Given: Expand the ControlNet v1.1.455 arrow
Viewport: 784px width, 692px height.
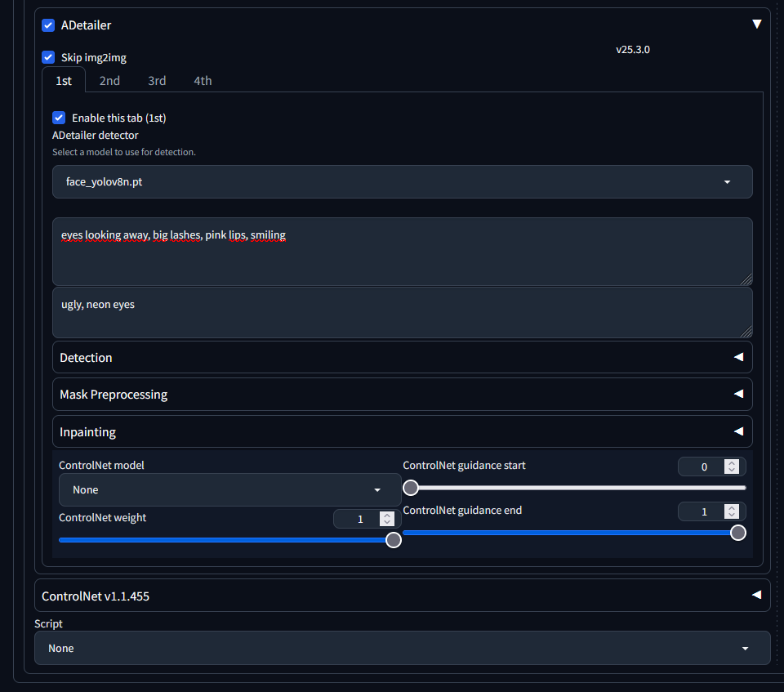Looking at the screenshot, I should tap(756, 596).
